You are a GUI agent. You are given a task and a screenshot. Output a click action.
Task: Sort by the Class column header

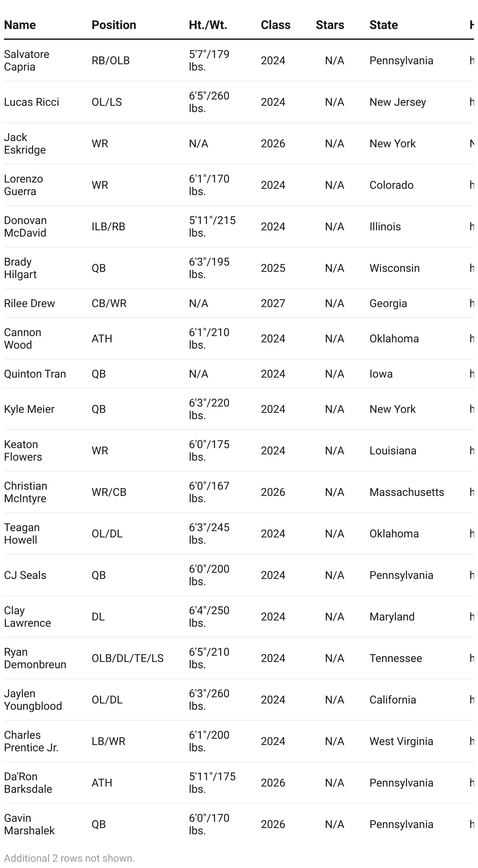[275, 25]
